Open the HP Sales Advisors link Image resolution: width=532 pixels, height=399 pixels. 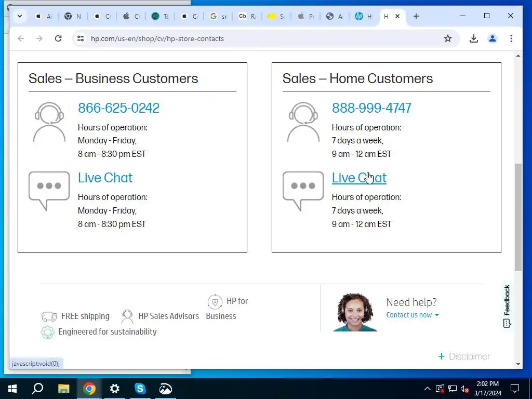[x=169, y=316]
